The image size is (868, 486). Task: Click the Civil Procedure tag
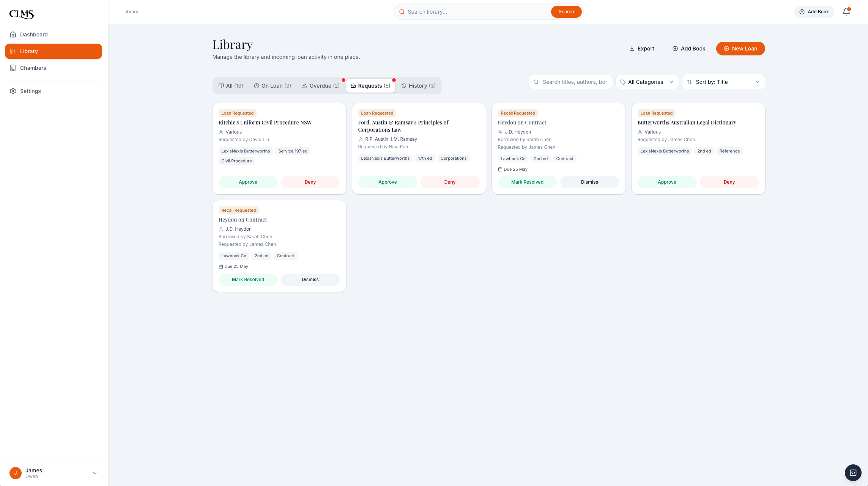click(236, 161)
